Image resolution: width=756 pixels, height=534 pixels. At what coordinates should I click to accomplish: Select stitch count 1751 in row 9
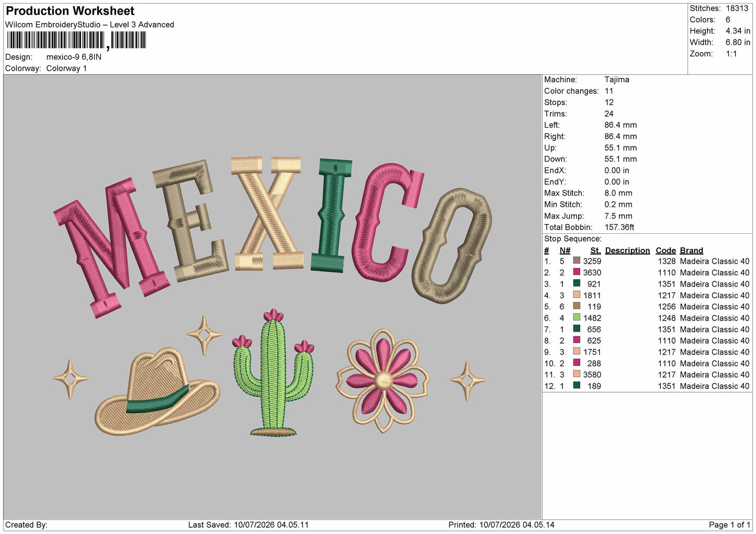pos(592,352)
